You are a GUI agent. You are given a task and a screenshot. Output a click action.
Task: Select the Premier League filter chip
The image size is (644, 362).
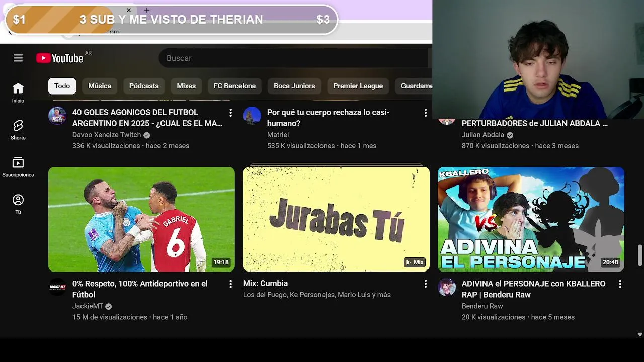pos(358,86)
